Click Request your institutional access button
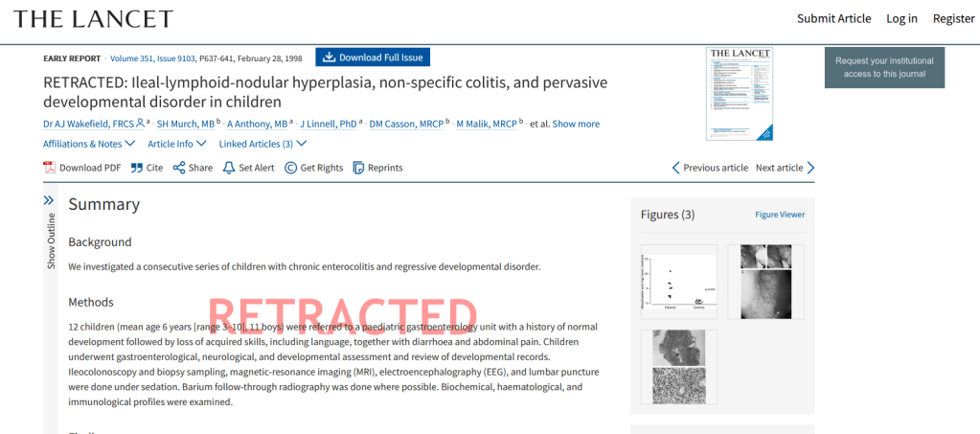The height and width of the screenshot is (434, 980). pos(884,67)
